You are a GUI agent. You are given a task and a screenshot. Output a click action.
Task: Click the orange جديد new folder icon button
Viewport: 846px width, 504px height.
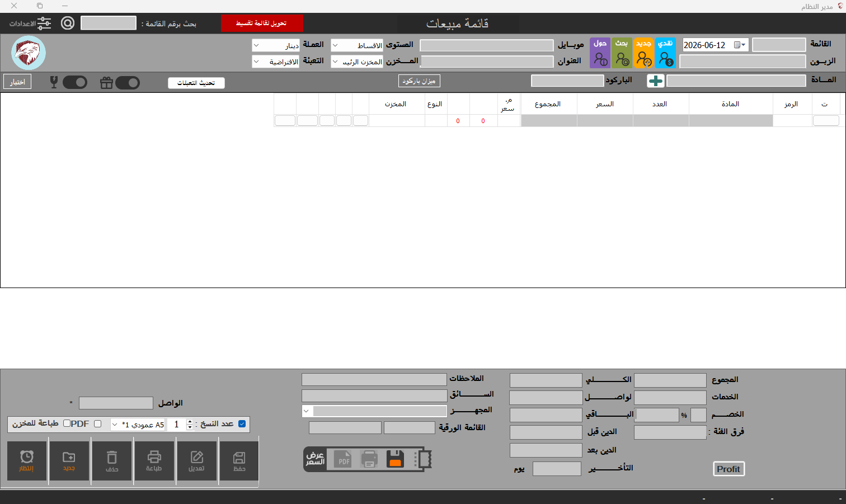click(x=69, y=461)
